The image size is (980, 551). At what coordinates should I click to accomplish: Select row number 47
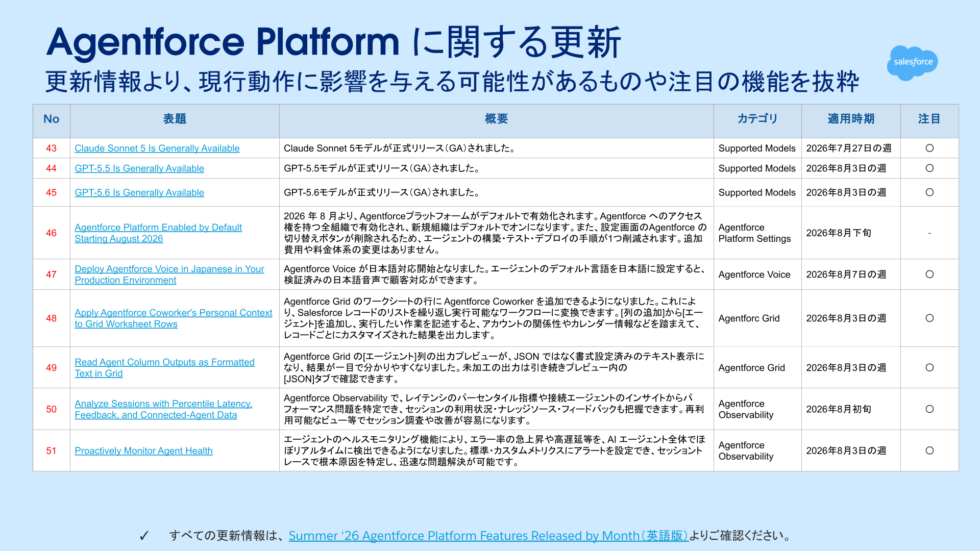click(52, 274)
